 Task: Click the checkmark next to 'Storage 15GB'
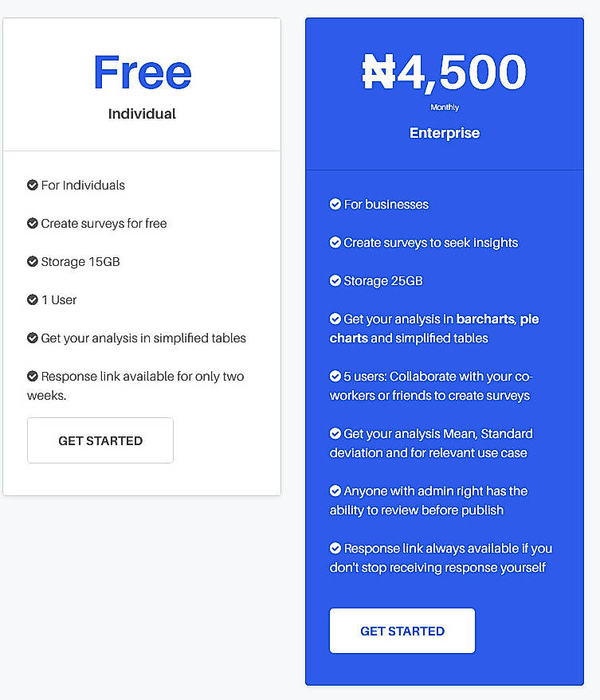[32, 262]
